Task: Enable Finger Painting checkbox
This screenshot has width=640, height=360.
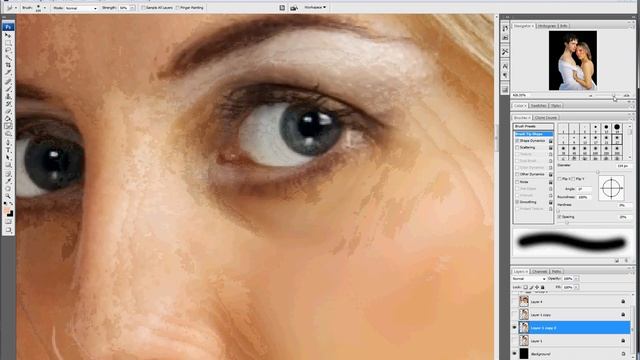Action: 178,8
